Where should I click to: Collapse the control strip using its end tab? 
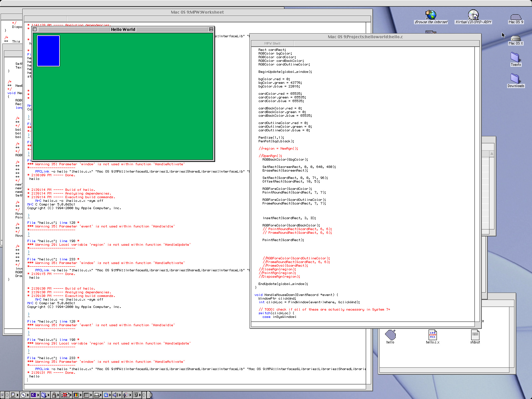pyautogui.click(x=150, y=395)
